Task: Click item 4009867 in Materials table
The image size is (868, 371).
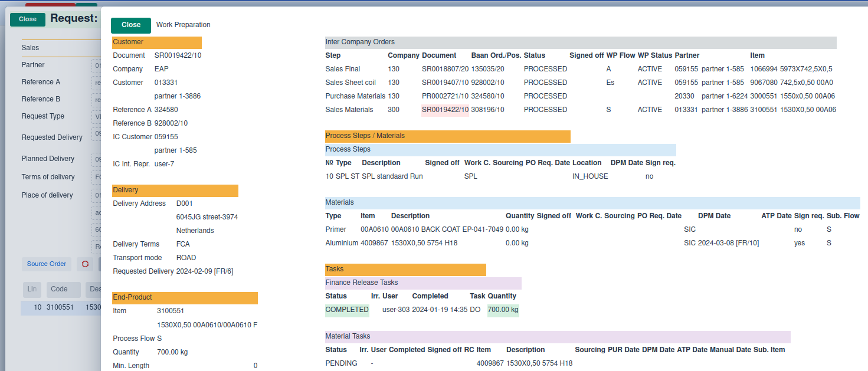Action: coord(374,243)
